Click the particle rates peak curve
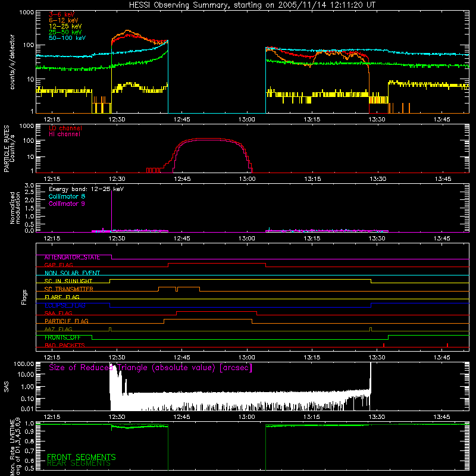The height and width of the screenshot is (476, 476). click(x=209, y=139)
